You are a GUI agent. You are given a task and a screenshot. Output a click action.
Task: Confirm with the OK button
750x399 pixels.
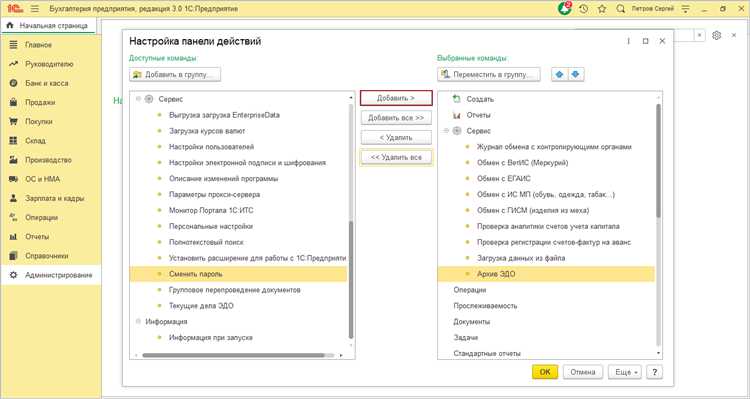(545, 372)
